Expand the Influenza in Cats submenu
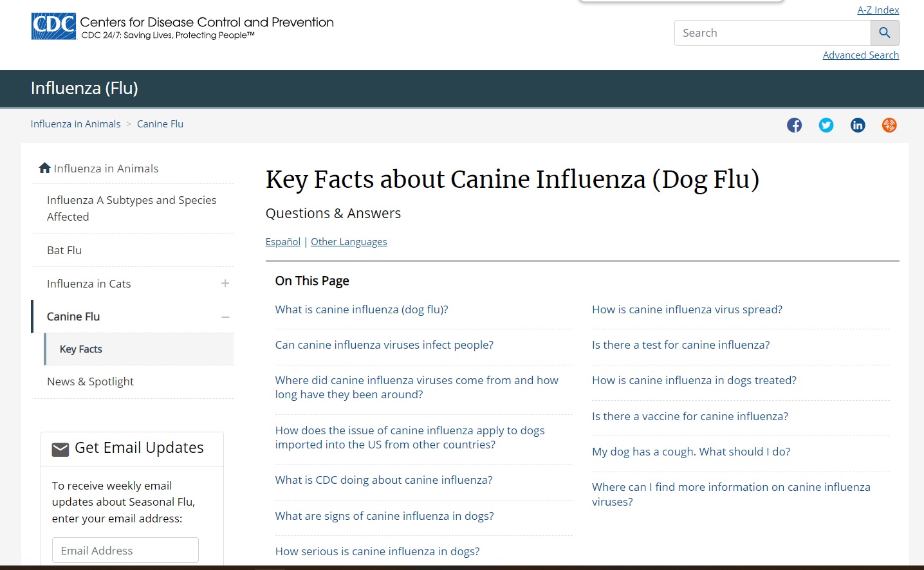The width and height of the screenshot is (924, 570). (x=225, y=283)
